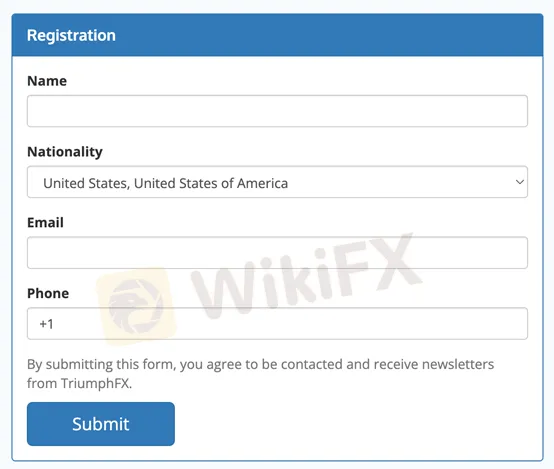
Task: Click the TriumphFX name in disclaimer
Action: pyautogui.click(x=95, y=383)
